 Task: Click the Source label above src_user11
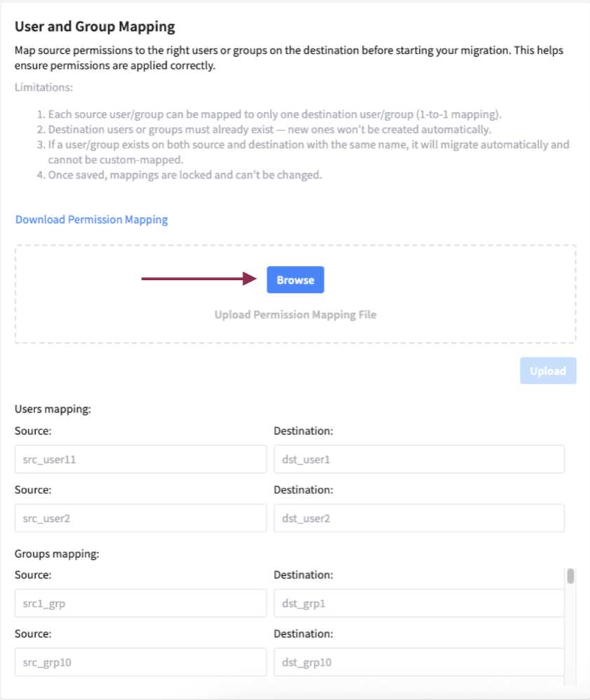tap(31, 430)
